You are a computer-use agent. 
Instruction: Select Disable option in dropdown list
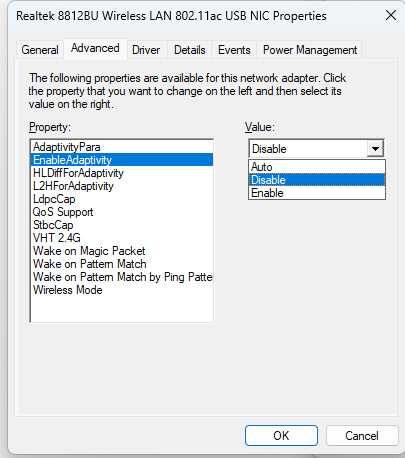317,180
